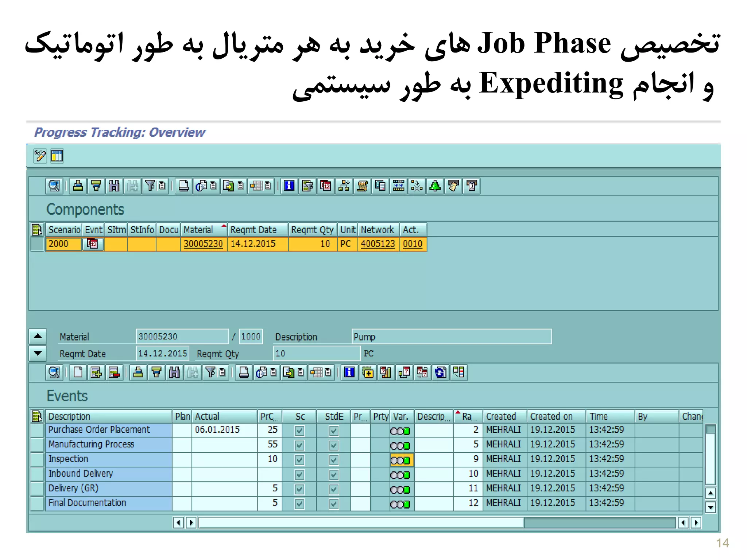Click scroll document icon in Components toolbar
The image size is (747, 560).
362,186
